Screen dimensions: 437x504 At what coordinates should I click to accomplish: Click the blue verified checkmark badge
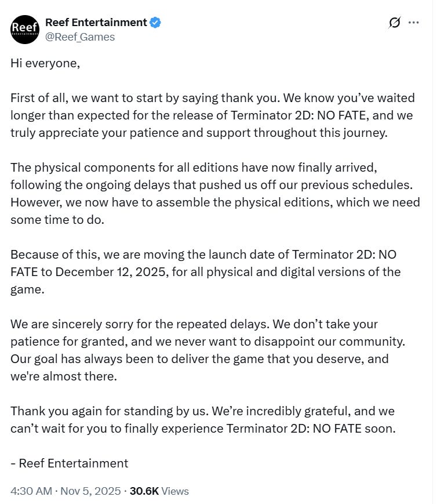pyautogui.click(x=155, y=23)
